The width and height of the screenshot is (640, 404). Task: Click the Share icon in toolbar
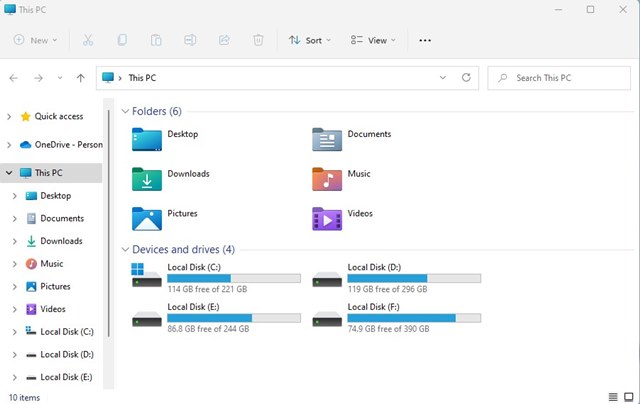[224, 40]
